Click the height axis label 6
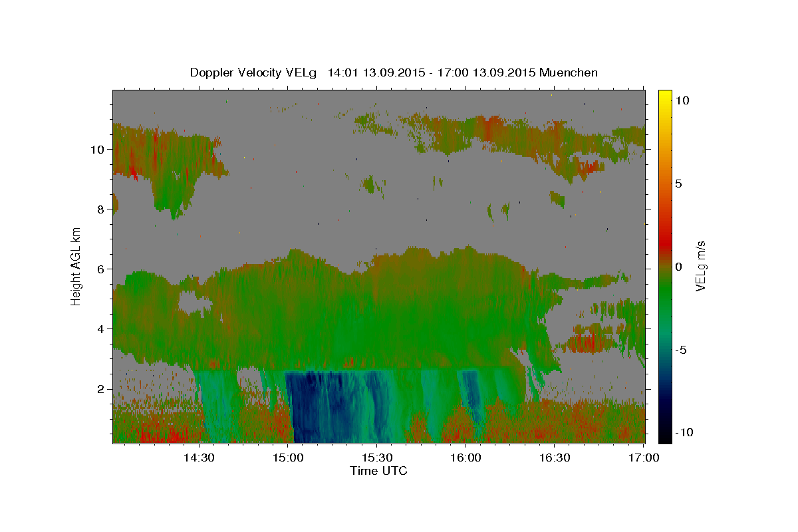Image resolution: width=798 pixels, height=532 pixels. pos(101,269)
